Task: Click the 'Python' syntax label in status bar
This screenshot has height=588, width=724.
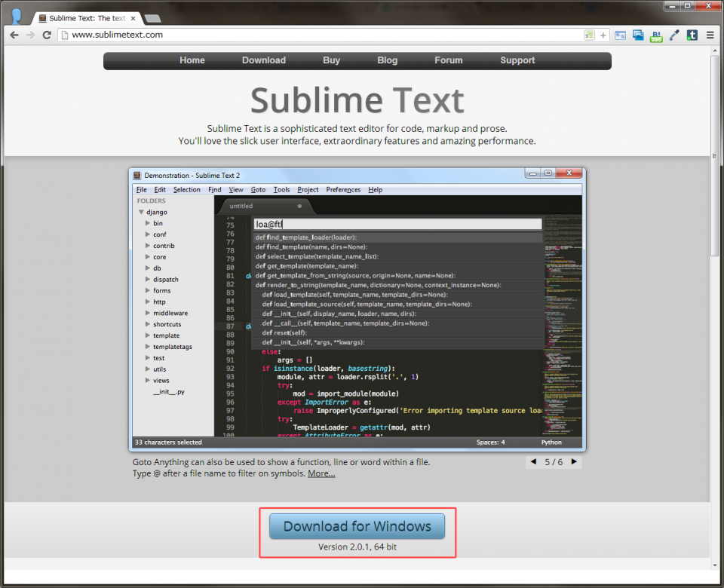Action: tap(551, 443)
